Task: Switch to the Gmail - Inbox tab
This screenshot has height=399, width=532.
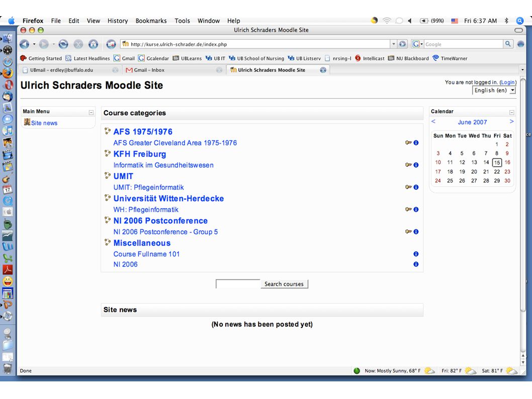Action: click(x=173, y=70)
